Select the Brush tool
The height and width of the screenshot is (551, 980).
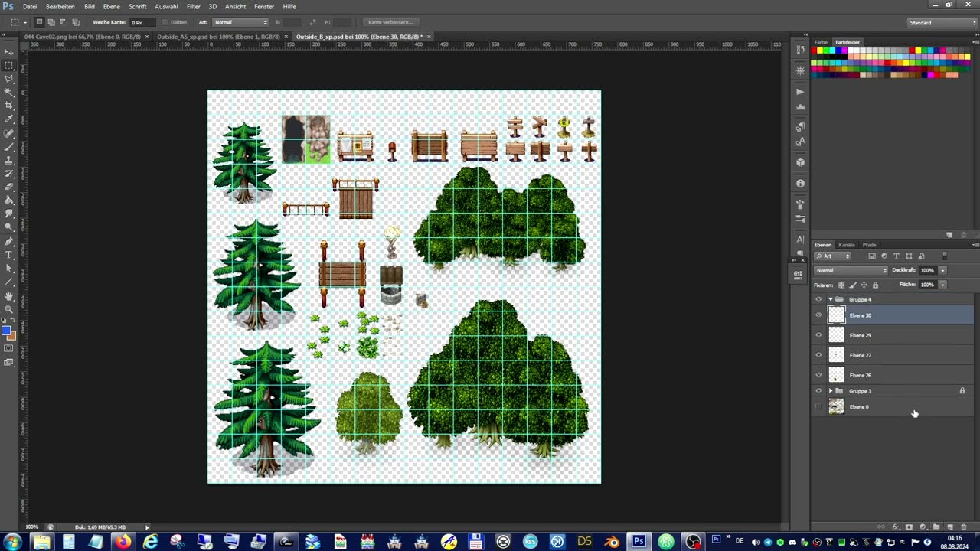[9, 146]
